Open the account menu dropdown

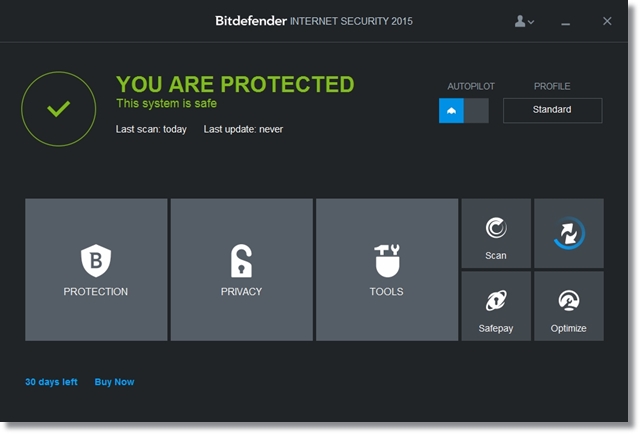[x=524, y=21]
